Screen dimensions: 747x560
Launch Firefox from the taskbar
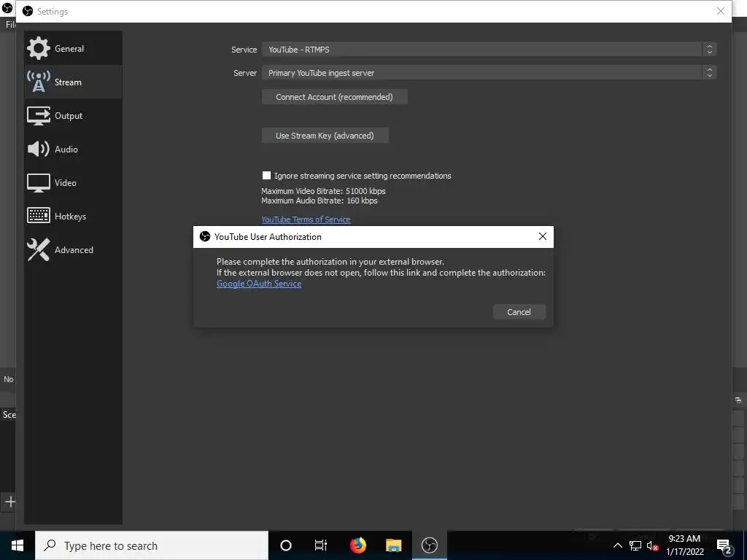click(357, 545)
